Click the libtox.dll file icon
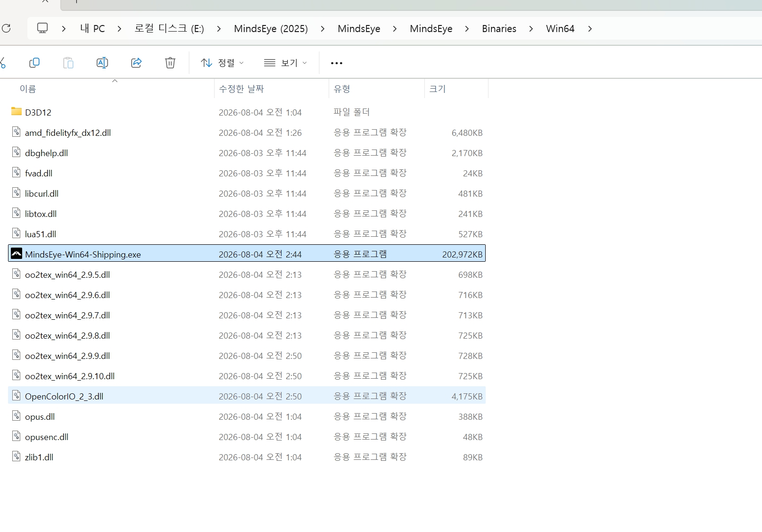762x532 pixels. tap(17, 213)
